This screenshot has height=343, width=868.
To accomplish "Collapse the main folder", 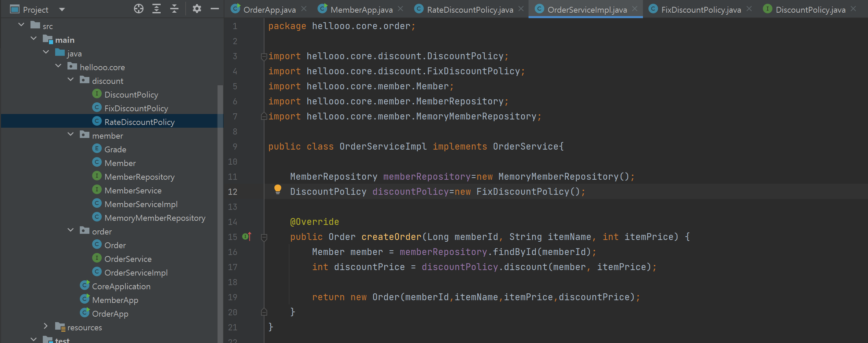I will [34, 38].
